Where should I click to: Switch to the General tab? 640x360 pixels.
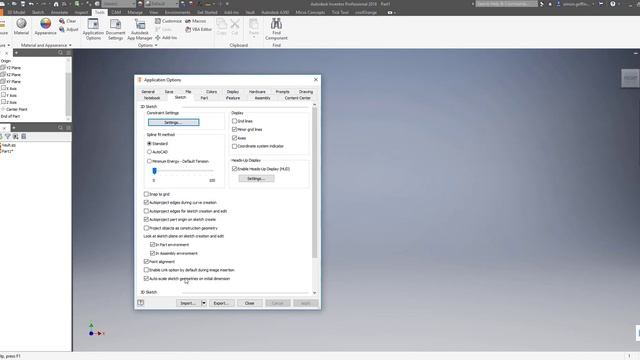148,92
